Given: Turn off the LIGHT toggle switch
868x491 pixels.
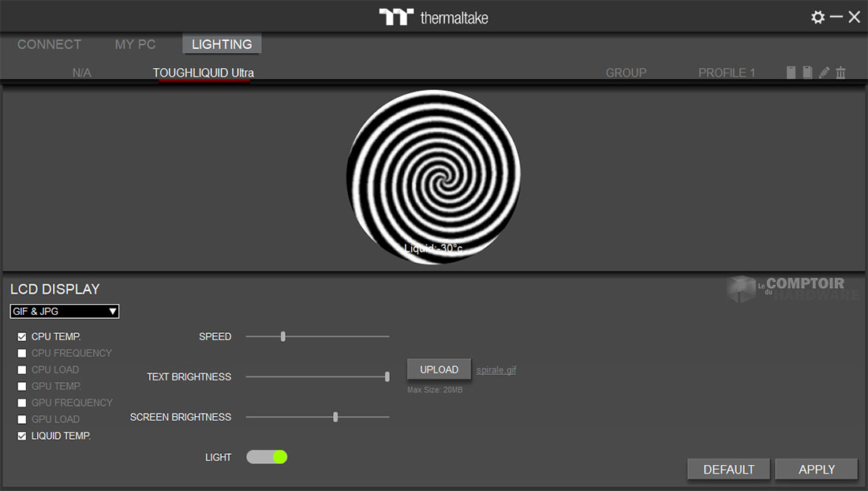Looking at the screenshot, I should (x=267, y=457).
